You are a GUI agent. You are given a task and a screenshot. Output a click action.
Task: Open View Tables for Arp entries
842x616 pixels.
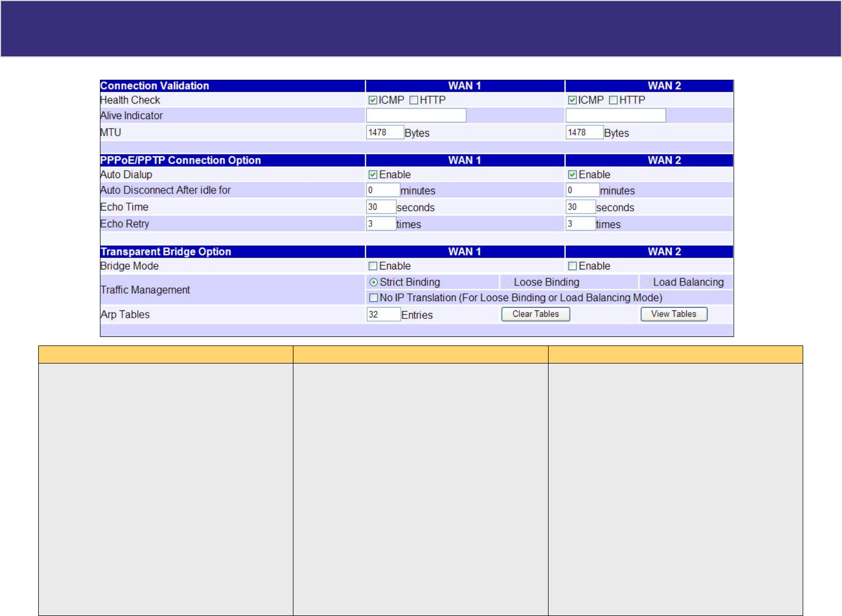tap(673, 314)
